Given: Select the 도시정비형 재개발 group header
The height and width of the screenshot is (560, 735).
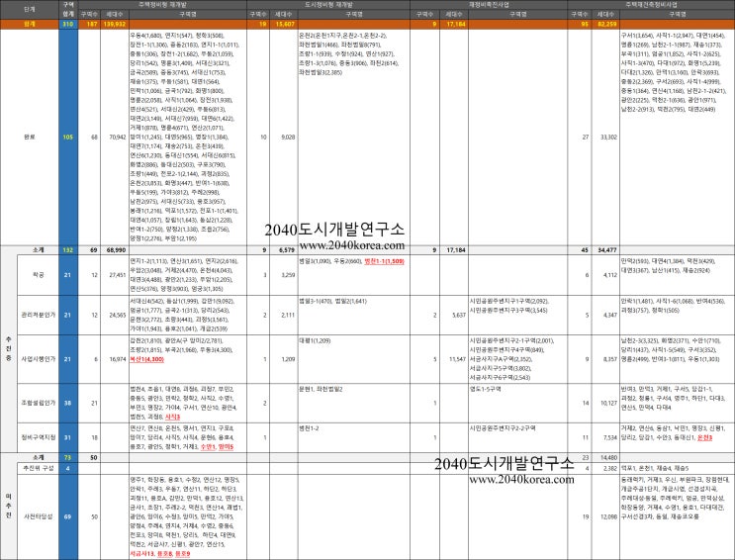Looking at the screenshot, I should [328, 4].
